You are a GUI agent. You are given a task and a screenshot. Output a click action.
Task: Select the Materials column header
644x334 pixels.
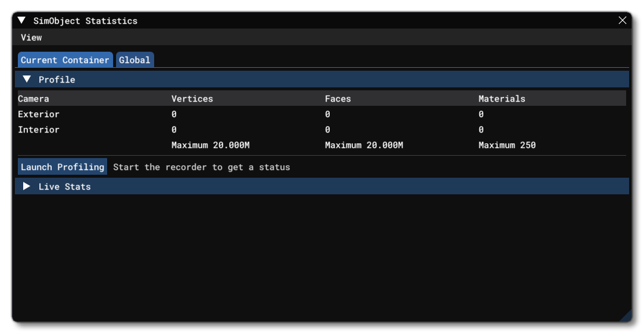pyautogui.click(x=502, y=99)
